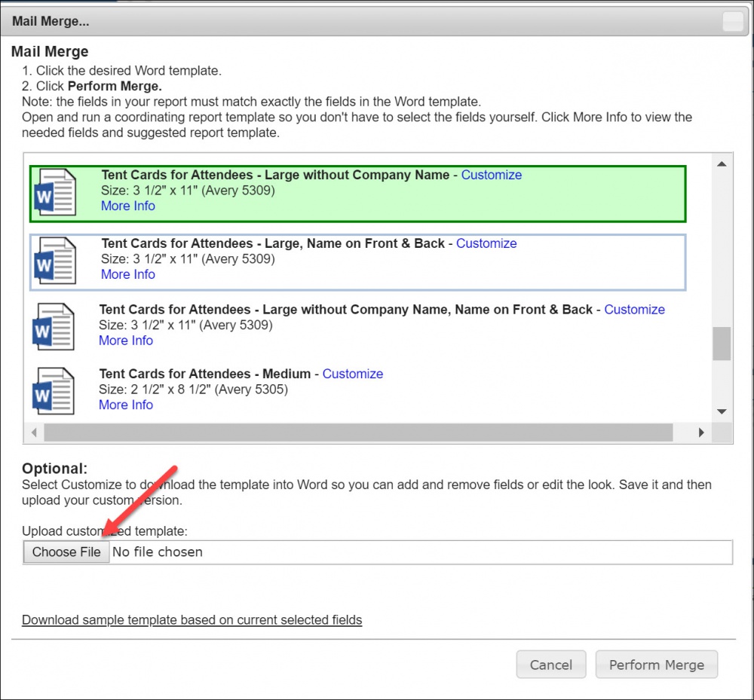View More Info for first highlighted template
The image size is (754, 700).
[127, 206]
